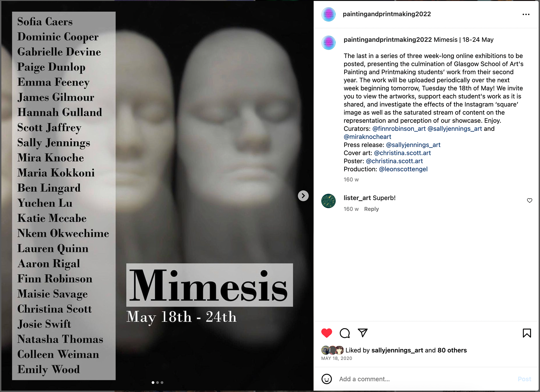Open paintingandprintmaking2022 header avatar
The height and width of the screenshot is (392, 540).
click(328, 14)
